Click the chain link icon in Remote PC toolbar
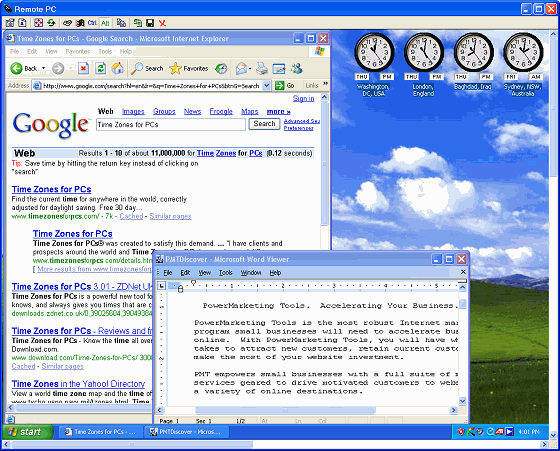 [x=67, y=23]
